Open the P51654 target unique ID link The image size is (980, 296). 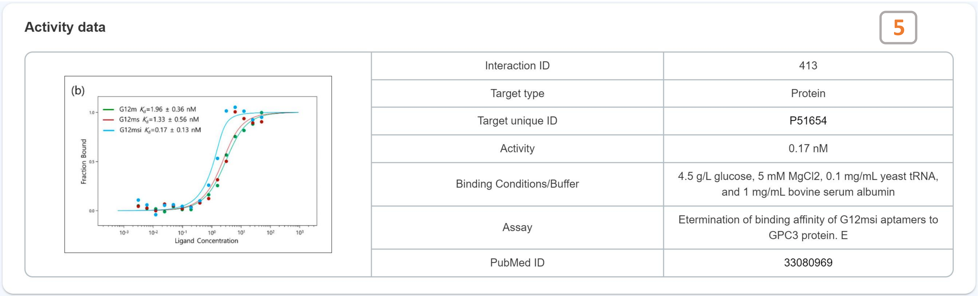[808, 121]
